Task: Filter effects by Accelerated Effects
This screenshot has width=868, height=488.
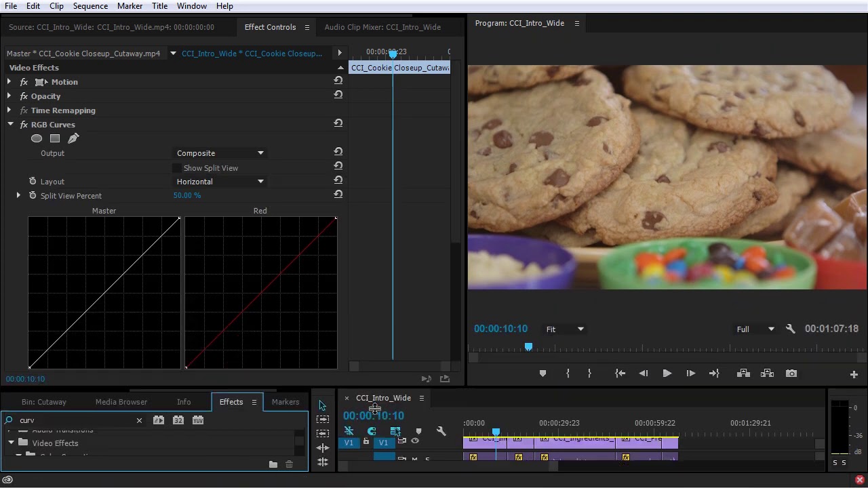Action: point(159,420)
